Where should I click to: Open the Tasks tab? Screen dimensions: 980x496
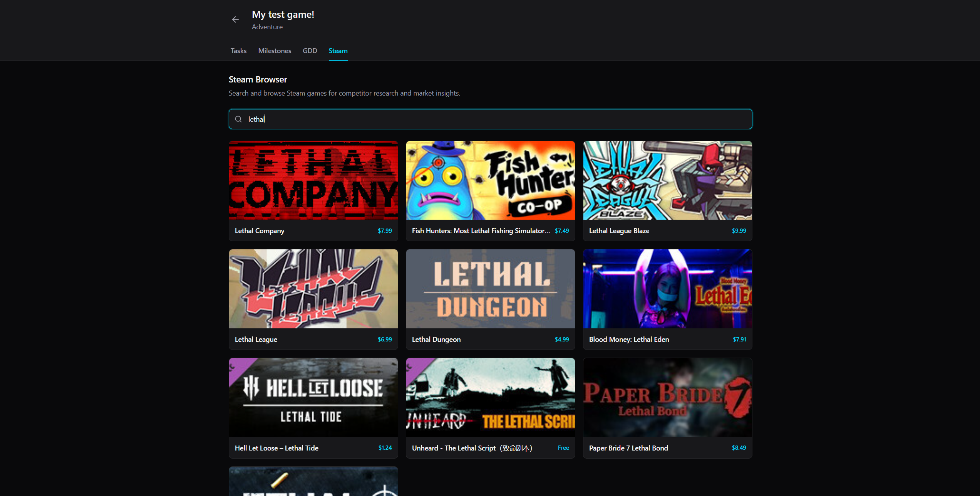coord(238,50)
